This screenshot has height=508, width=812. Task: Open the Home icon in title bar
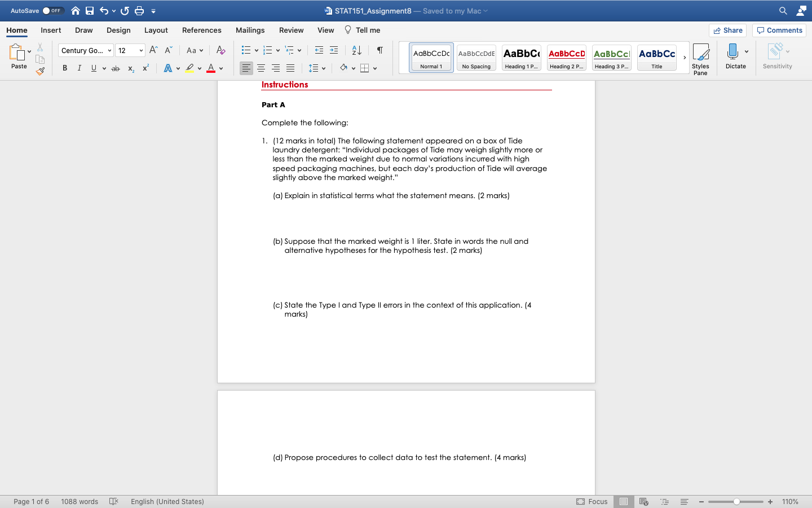(76, 11)
